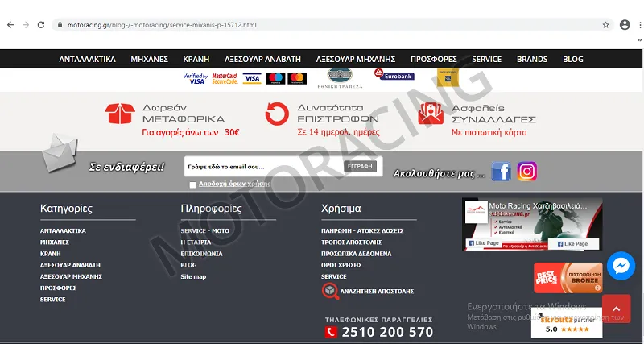Open the Skroutz partner rating badge
The image size is (644, 344).
567,324
